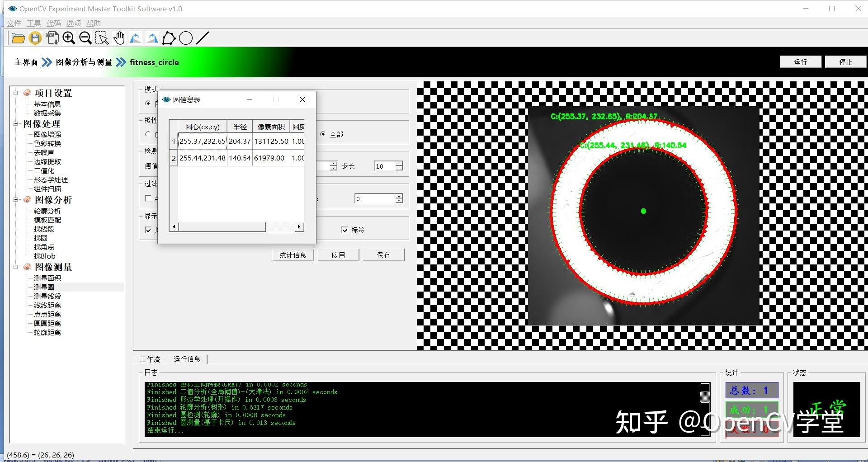Switch to the 工作流 tab
Image resolution: width=868 pixels, height=462 pixels.
point(150,359)
